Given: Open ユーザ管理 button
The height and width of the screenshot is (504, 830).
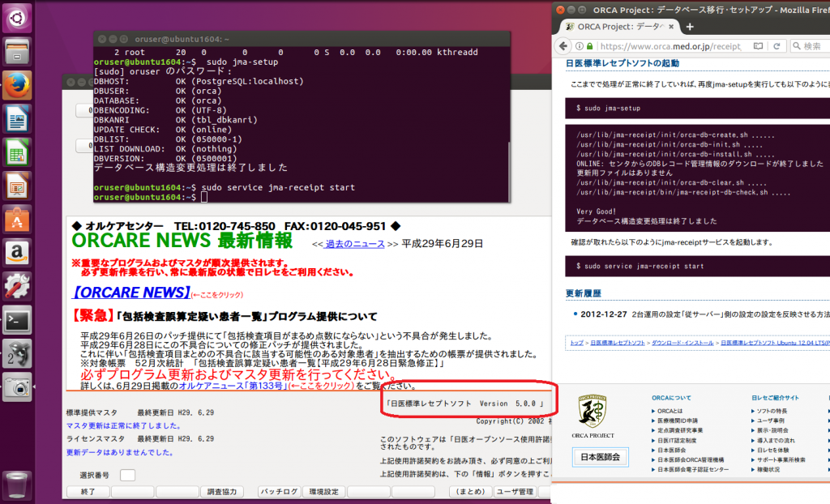Looking at the screenshot, I should (515, 492).
